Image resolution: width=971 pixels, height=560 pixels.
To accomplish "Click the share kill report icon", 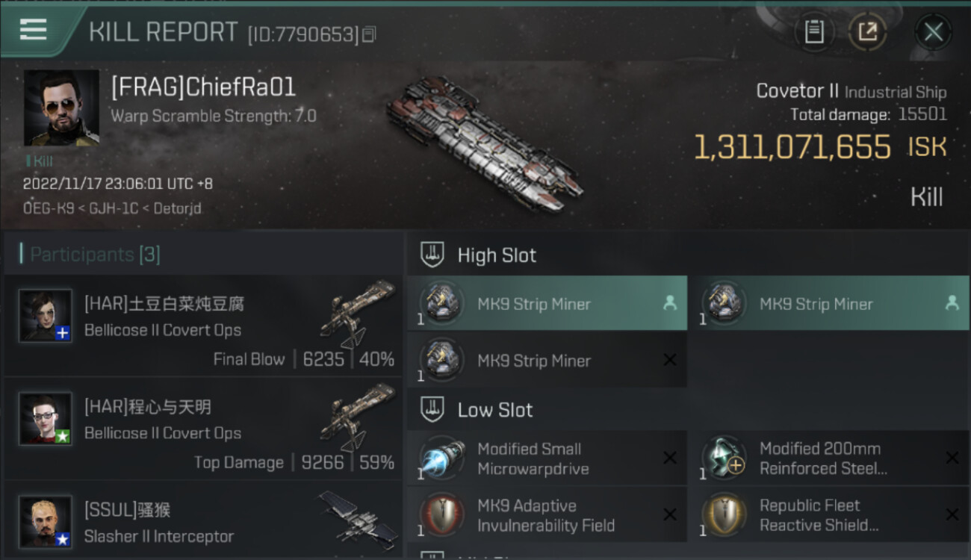I will tap(867, 31).
